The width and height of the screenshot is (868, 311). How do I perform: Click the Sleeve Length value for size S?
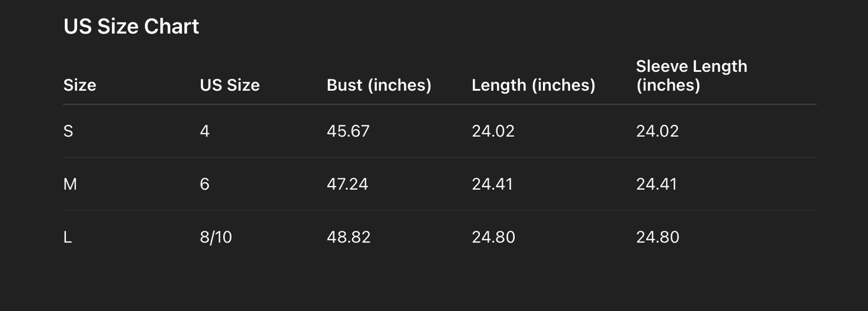pyautogui.click(x=657, y=131)
